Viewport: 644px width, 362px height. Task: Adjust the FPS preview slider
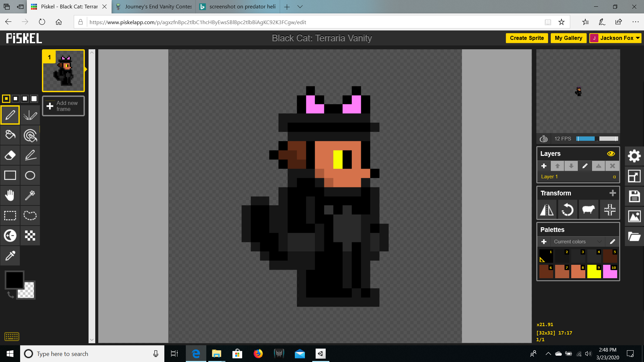click(x=597, y=139)
